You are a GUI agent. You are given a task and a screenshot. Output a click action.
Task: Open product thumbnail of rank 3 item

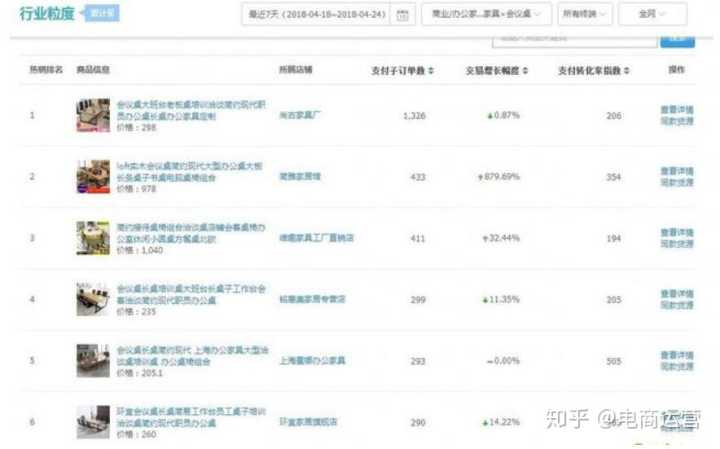tap(93, 238)
